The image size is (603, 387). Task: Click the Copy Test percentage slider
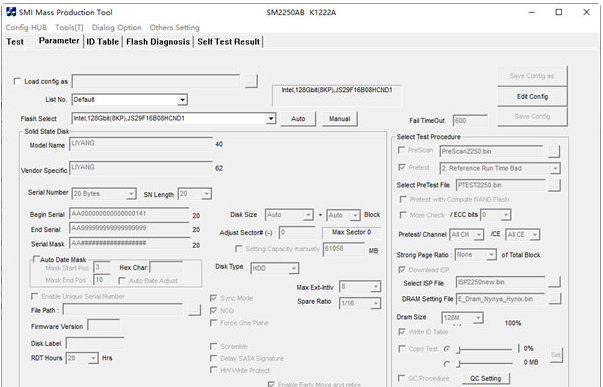(485, 349)
